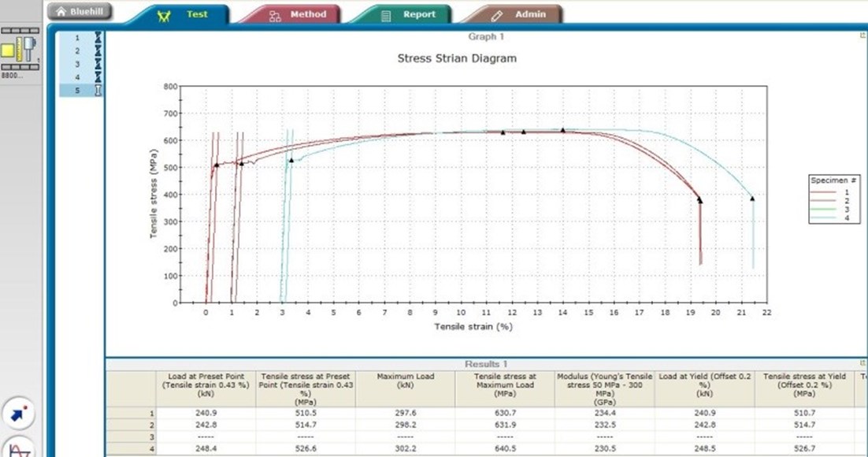Click the Graph 1 panel title

pyautogui.click(x=485, y=36)
